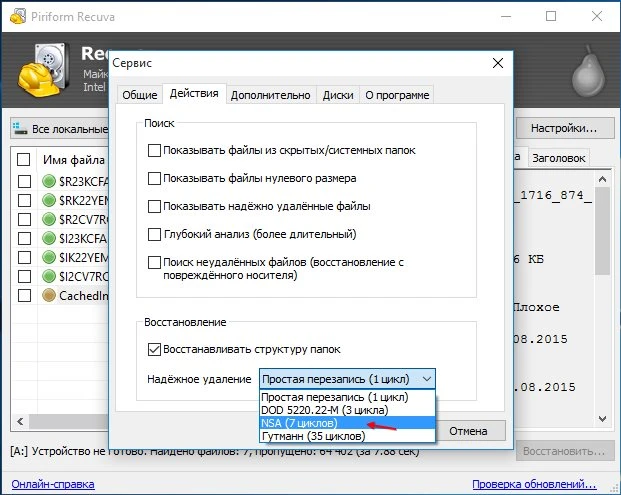Viewport: 621px width, 495px height.
Task: Close the Сервис dialog with X
Action: tap(497, 62)
